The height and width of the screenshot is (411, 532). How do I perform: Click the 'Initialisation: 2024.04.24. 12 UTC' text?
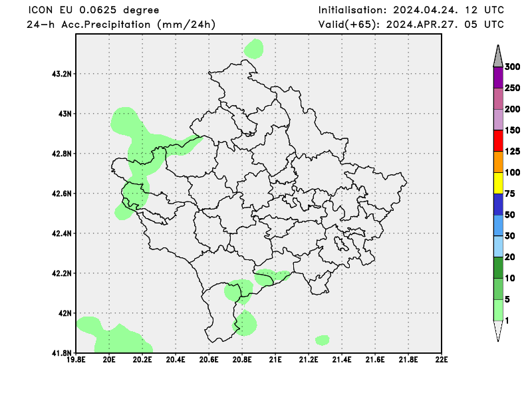[411, 10]
